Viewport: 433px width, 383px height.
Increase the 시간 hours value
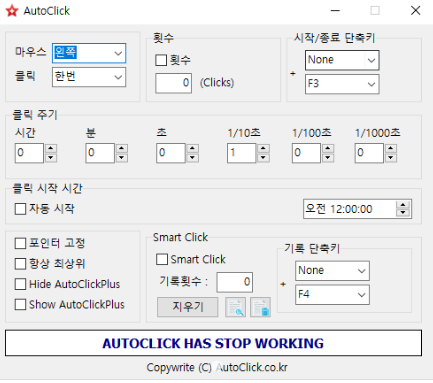pyautogui.click(x=51, y=148)
